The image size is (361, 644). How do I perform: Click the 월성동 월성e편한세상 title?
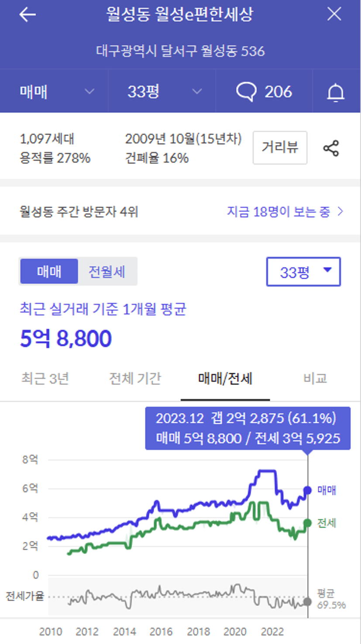point(179,15)
